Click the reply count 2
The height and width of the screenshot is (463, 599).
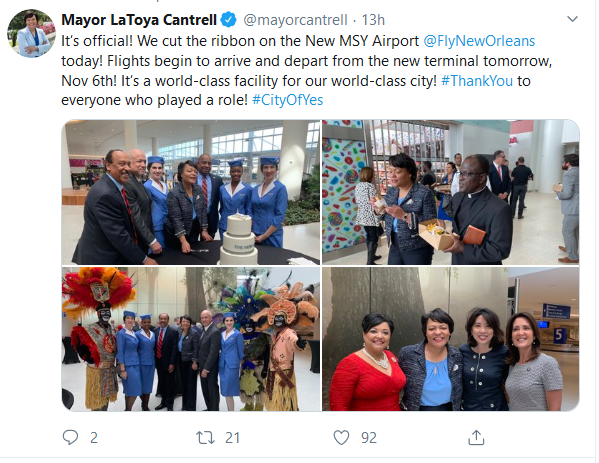click(x=94, y=438)
